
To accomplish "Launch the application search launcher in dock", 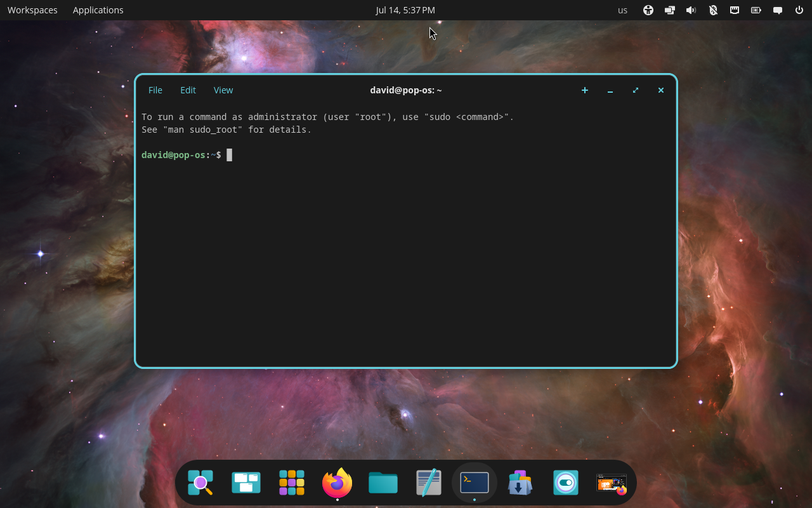I will (x=200, y=483).
